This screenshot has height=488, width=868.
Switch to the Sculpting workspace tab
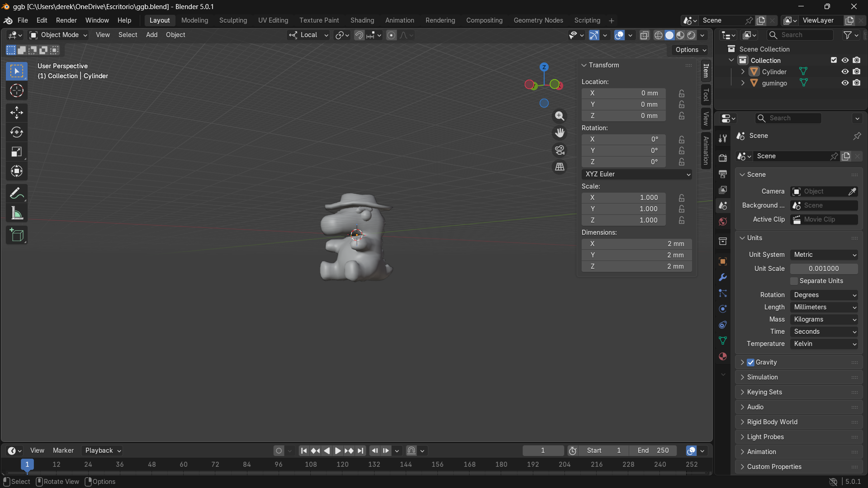[x=233, y=20]
